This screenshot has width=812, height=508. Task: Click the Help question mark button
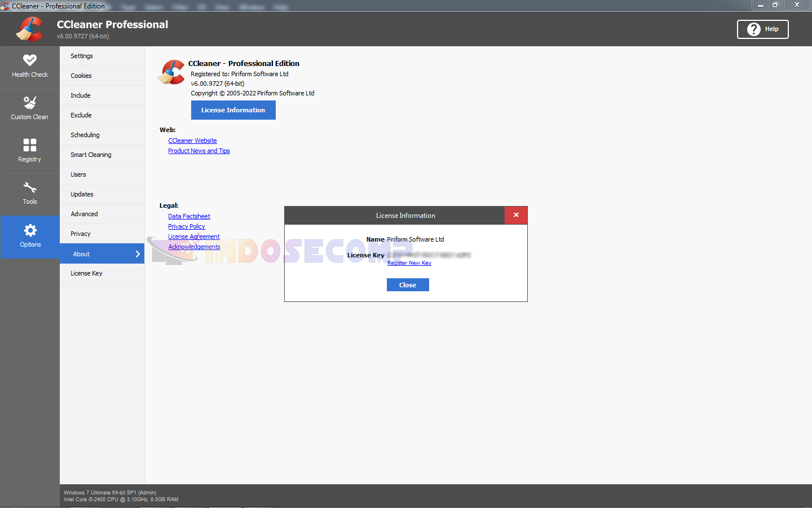click(x=762, y=29)
